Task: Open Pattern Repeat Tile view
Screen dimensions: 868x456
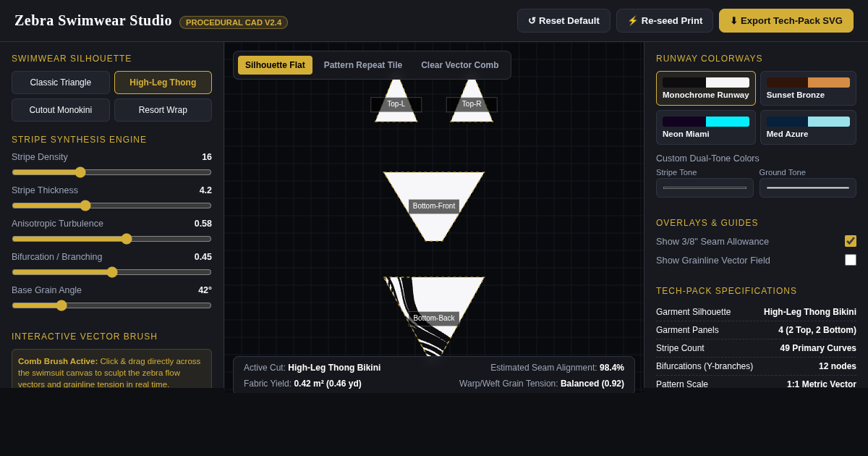Action: (363, 65)
